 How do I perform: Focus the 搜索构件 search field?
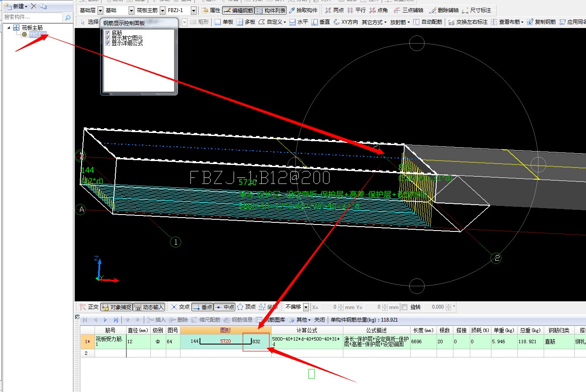click(x=32, y=17)
